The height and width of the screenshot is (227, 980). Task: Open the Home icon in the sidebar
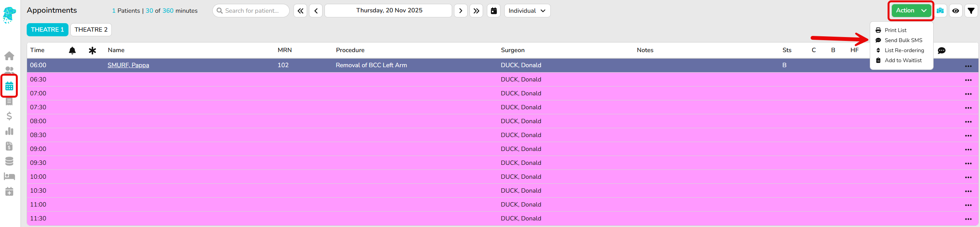(9, 56)
